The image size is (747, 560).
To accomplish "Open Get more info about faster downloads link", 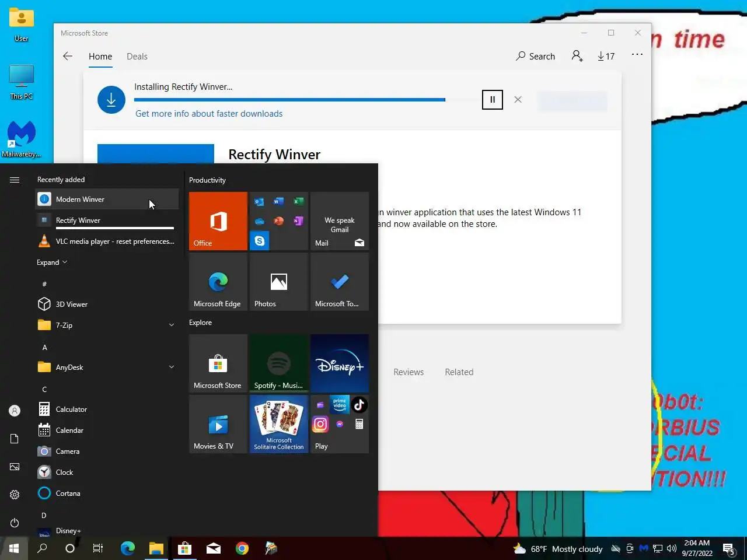I will 209,114.
